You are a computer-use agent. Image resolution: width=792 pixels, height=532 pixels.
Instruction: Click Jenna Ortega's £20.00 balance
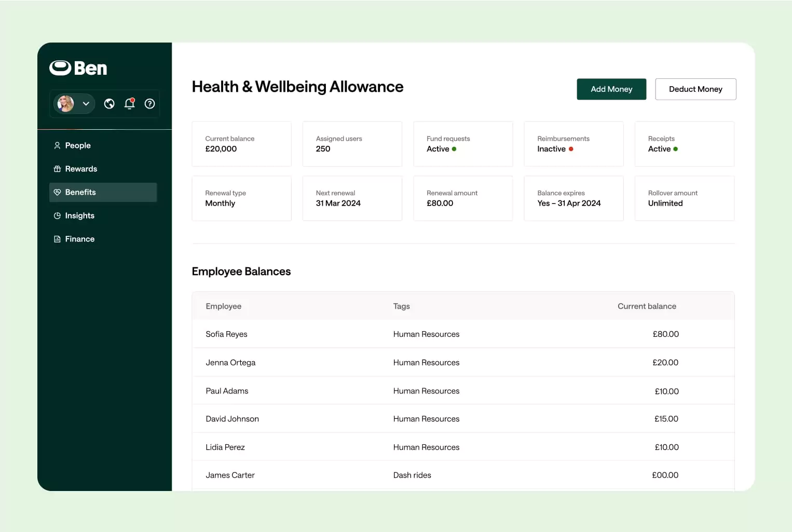pyautogui.click(x=665, y=362)
